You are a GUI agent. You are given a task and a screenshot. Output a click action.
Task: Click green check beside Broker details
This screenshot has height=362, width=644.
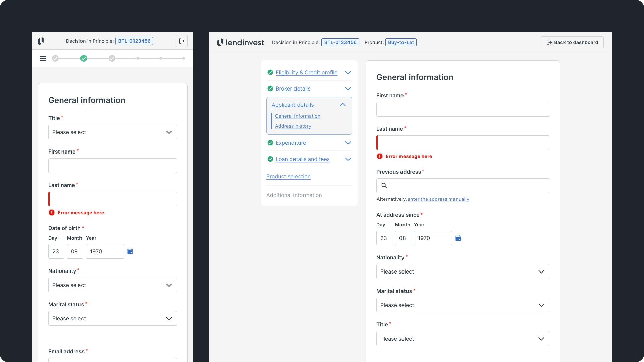(x=270, y=88)
